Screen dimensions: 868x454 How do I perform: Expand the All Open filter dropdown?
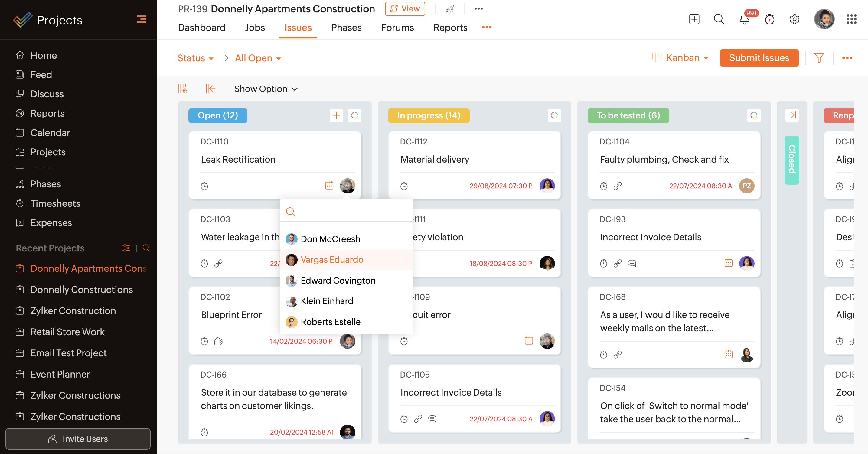[x=258, y=58]
